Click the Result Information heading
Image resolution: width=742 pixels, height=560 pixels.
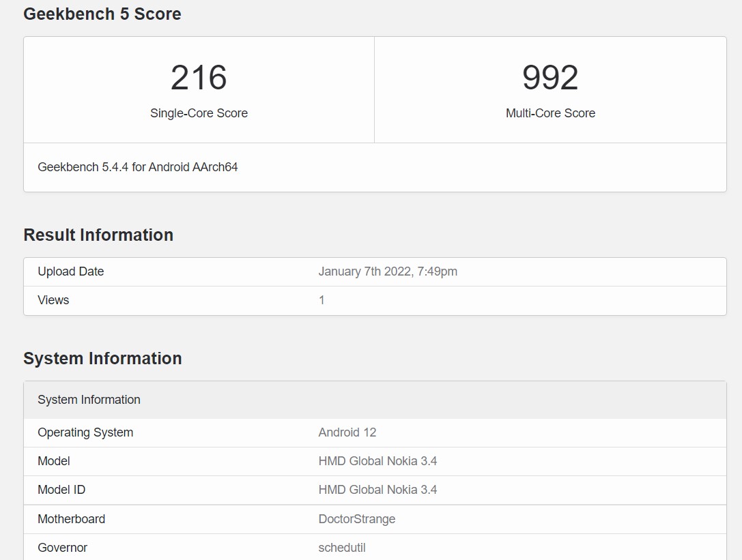coord(98,235)
